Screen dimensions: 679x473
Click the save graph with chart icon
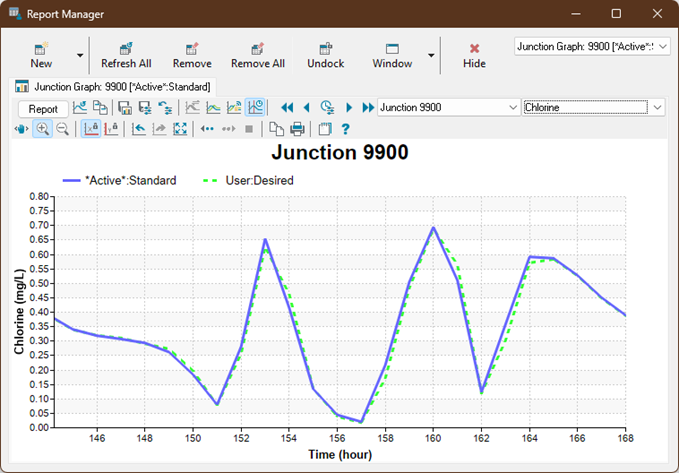(x=125, y=107)
